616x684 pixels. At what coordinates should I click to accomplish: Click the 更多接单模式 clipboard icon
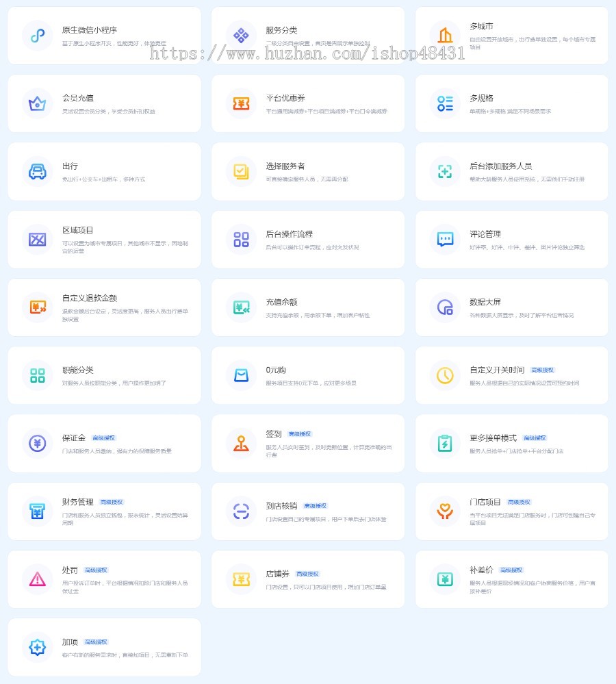pos(445,443)
